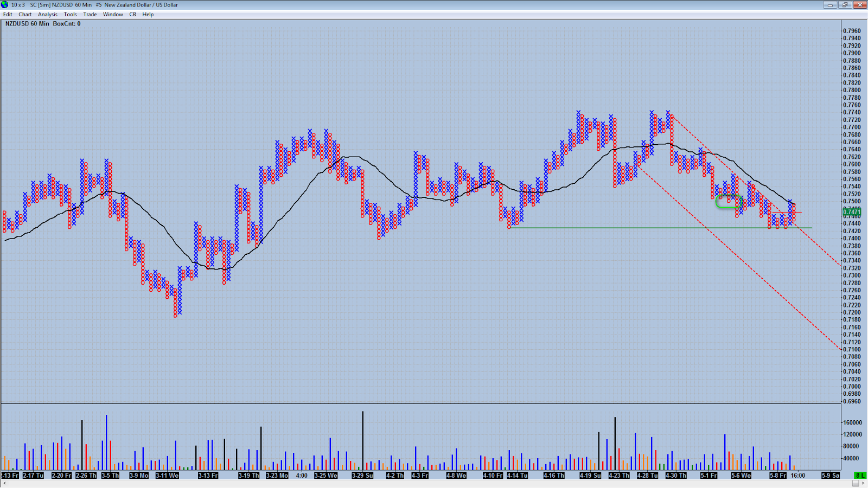This screenshot has width=868, height=488.
Task: Click the horizontal scrollbar right arrow
Action: coord(864,483)
